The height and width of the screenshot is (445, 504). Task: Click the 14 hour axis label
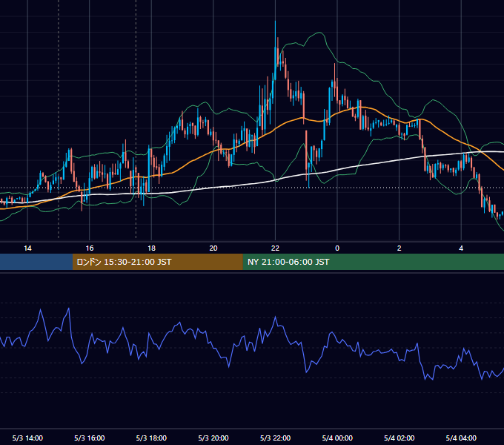click(x=27, y=248)
